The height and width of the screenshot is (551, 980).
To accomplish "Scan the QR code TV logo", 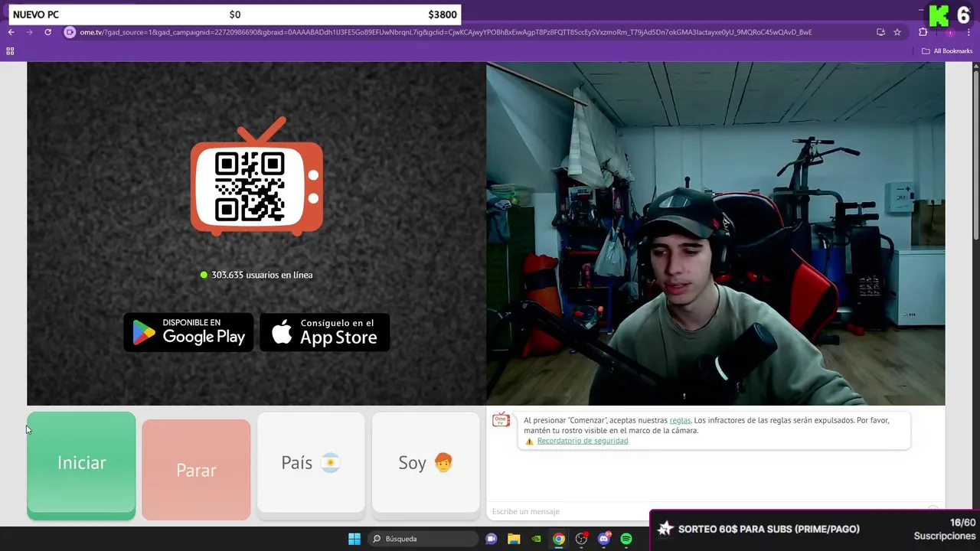I will (x=256, y=177).
